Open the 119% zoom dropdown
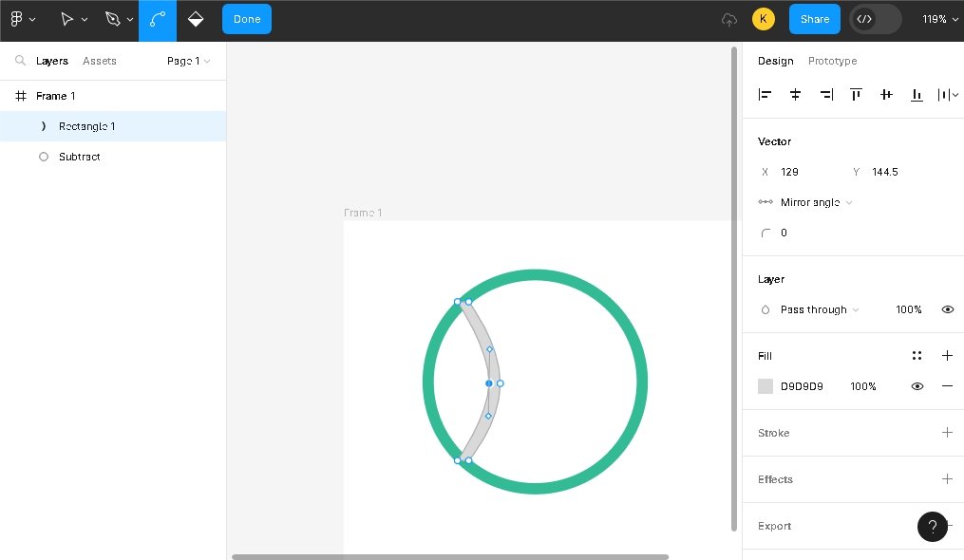 pos(940,19)
